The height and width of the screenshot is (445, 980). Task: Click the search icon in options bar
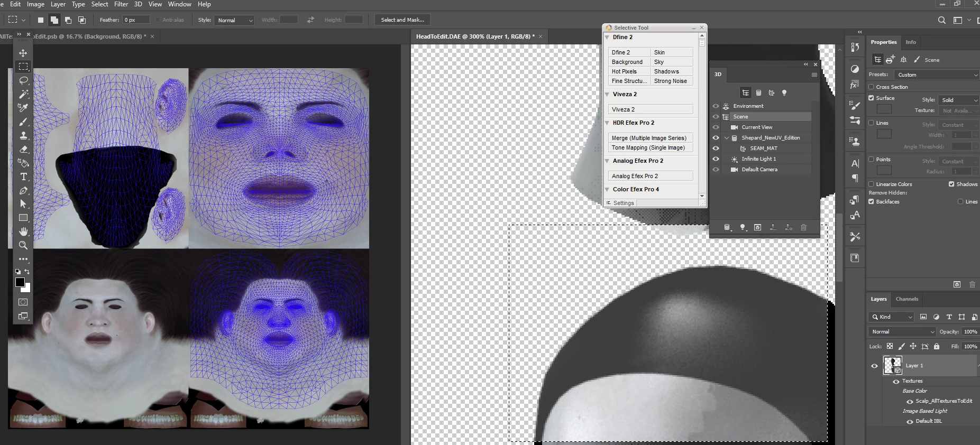point(941,20)
